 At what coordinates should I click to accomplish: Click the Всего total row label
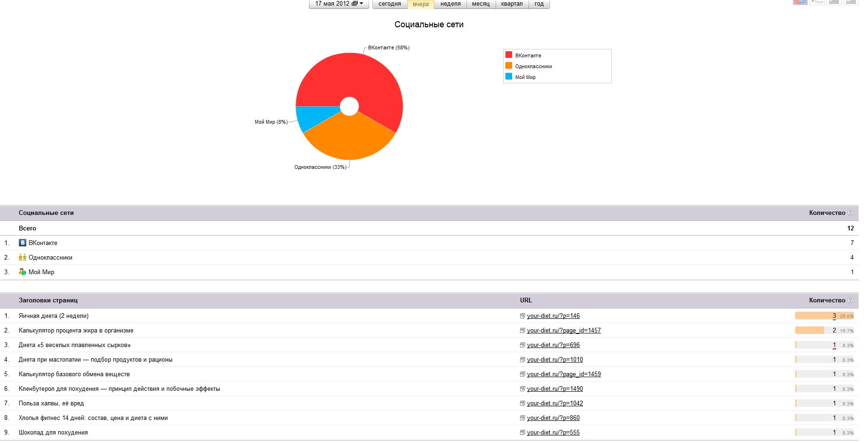click(27, 229)
